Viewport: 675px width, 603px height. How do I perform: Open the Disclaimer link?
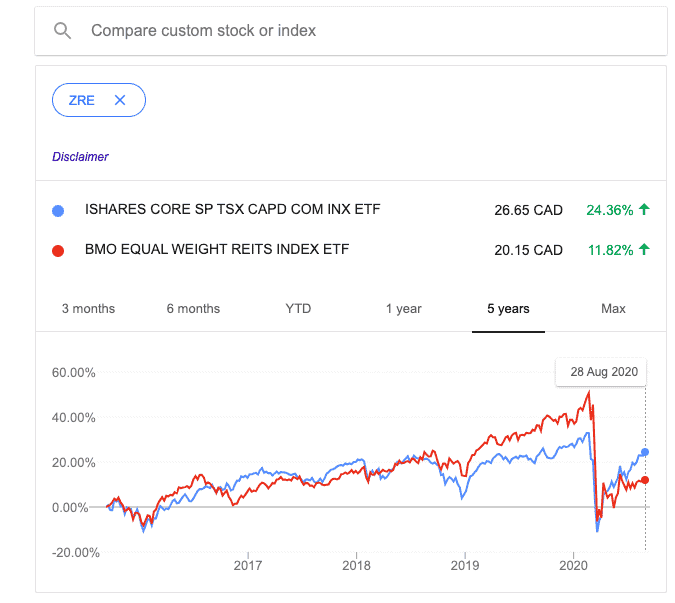[x=80, y=157]
